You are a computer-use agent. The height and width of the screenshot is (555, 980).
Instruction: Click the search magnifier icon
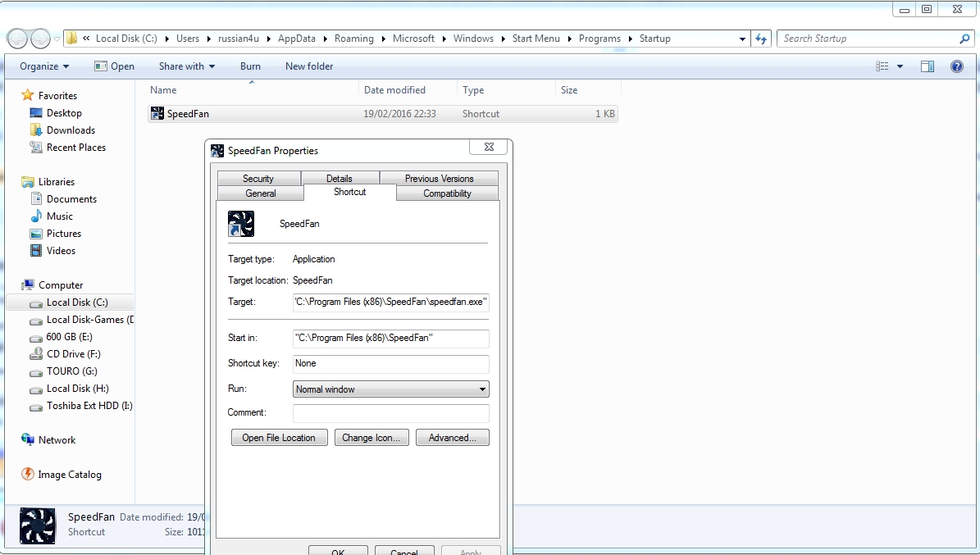pos(964,39)
